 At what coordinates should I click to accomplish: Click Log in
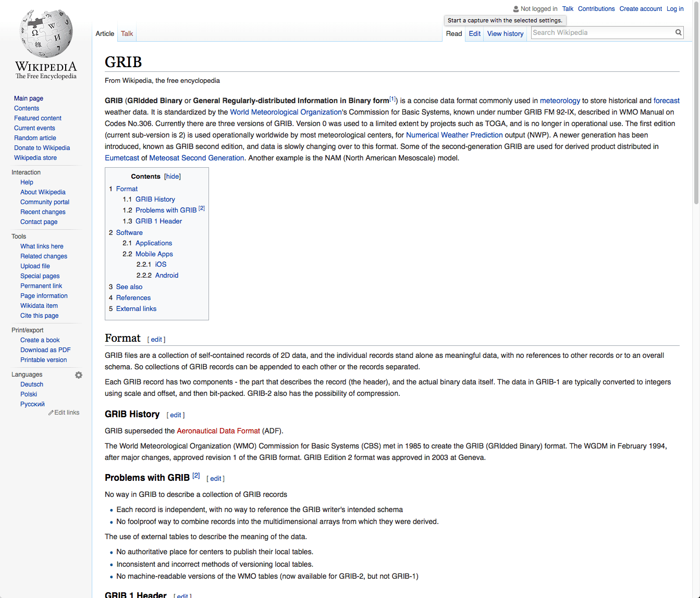(675, 9)
